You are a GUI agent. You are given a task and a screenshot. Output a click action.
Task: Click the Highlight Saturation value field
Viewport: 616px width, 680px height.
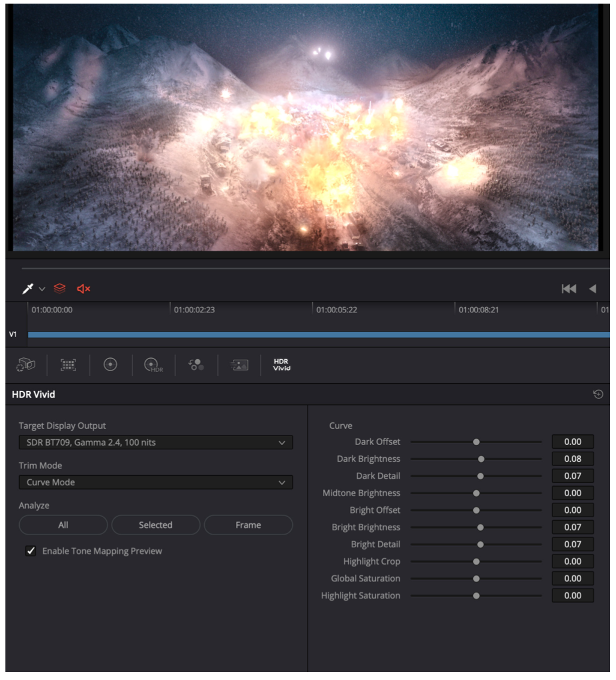coord(573,596)
